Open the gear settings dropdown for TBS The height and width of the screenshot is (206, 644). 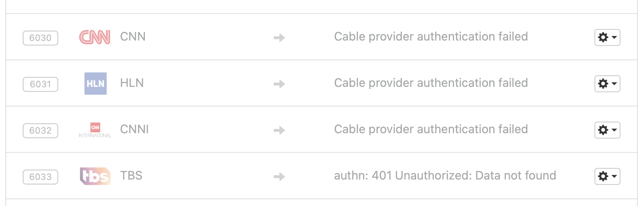tap(607, 176)
